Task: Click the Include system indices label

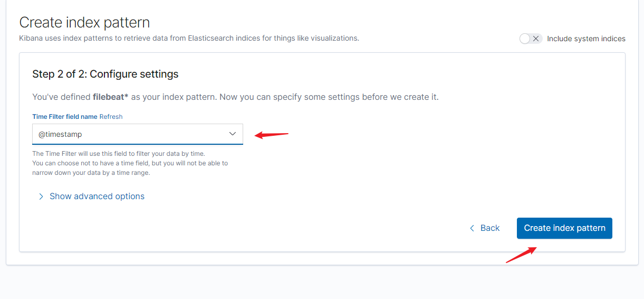Action: click(x=586, y=39)
